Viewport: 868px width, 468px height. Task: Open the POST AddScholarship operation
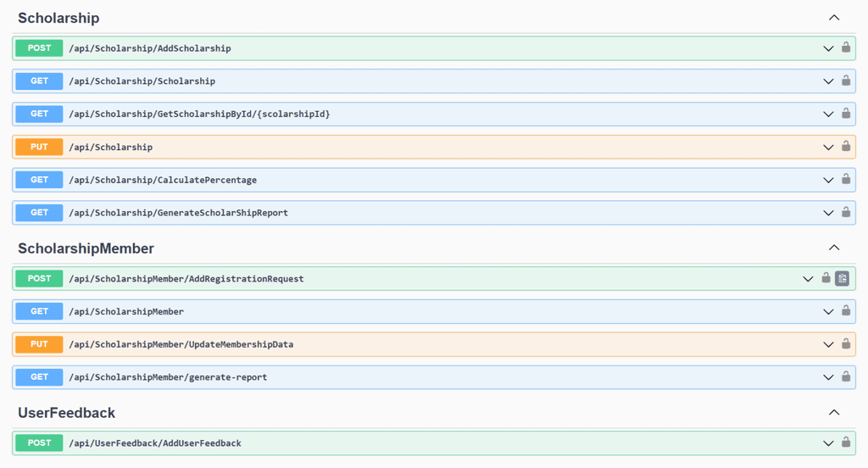pos(434,48)
